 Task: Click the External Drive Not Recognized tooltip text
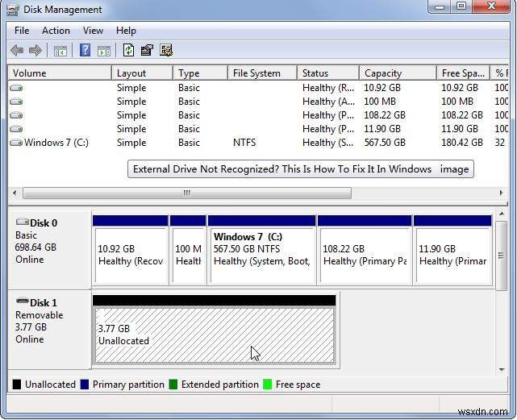pyautogui.click(x=301, y=169)
